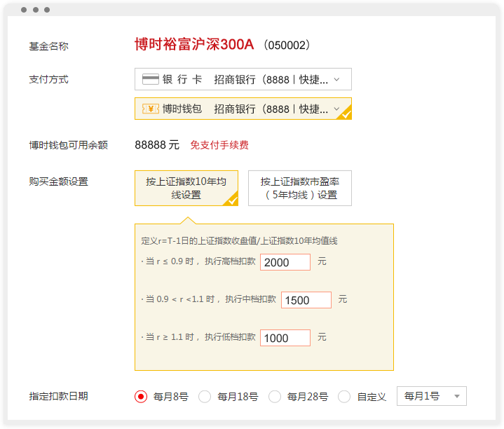Click the 支付方式 label

pyautogui.click(x=48, y=79)
